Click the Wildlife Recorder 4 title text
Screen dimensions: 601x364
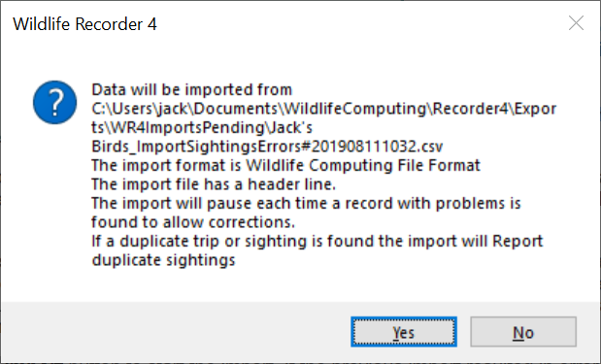click(84, 24)
